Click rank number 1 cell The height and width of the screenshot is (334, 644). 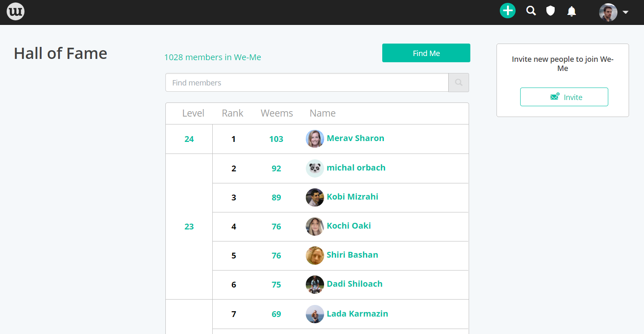coord(234,139)
